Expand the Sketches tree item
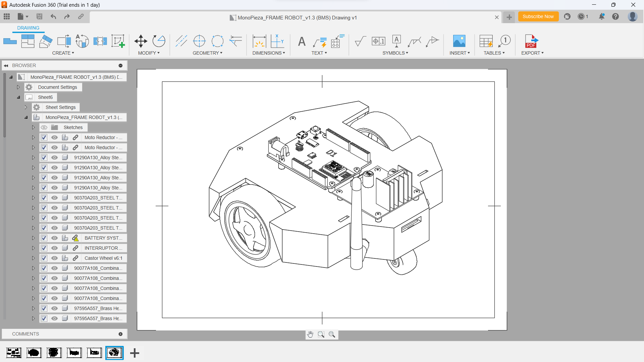The width and height of the screenshot is (644, 362). pyautogui.click(x=34, y=127)
